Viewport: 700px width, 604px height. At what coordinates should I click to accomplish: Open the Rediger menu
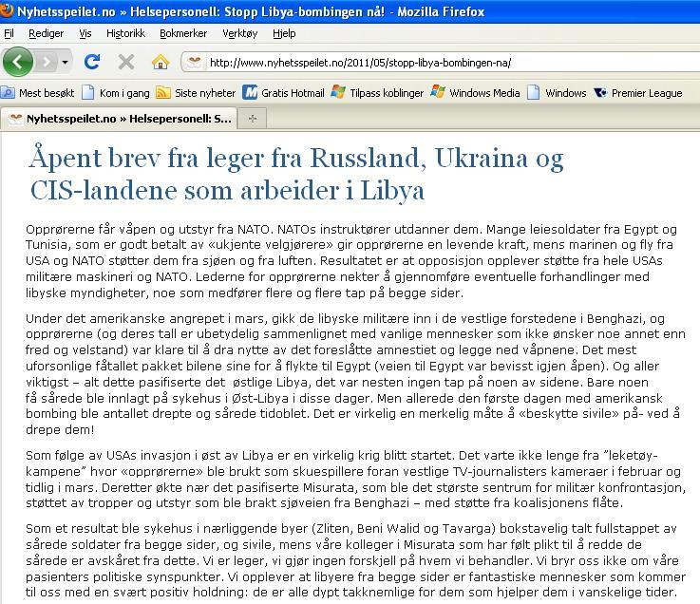click(46, 33)
